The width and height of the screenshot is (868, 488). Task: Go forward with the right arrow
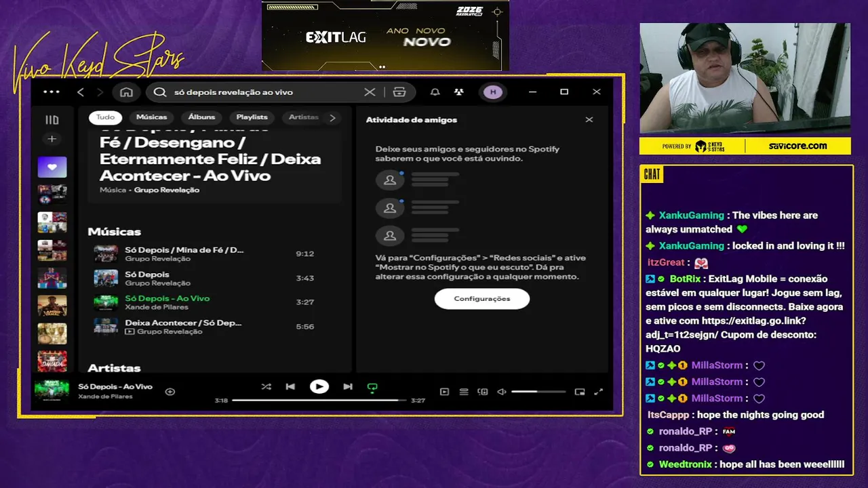[100, 92]
